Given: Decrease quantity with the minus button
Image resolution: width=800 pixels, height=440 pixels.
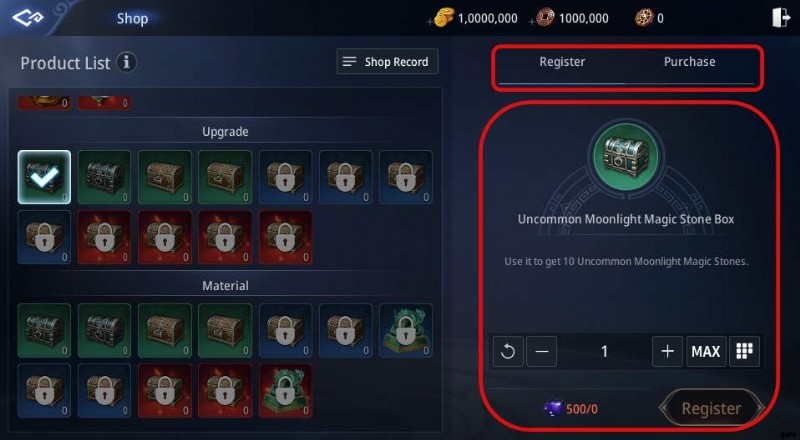Looking at the screenshot, I should (542, 351).
